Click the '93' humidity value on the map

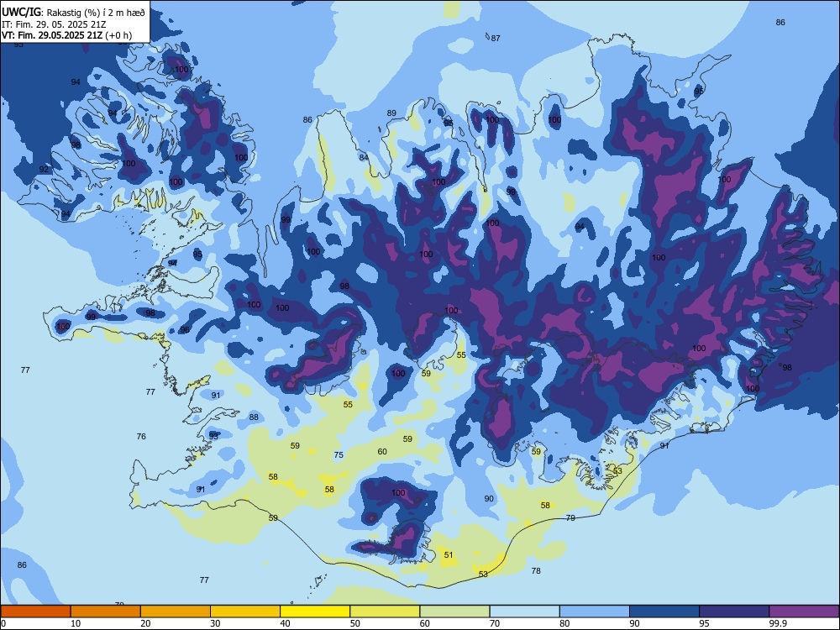coord(213,436)
